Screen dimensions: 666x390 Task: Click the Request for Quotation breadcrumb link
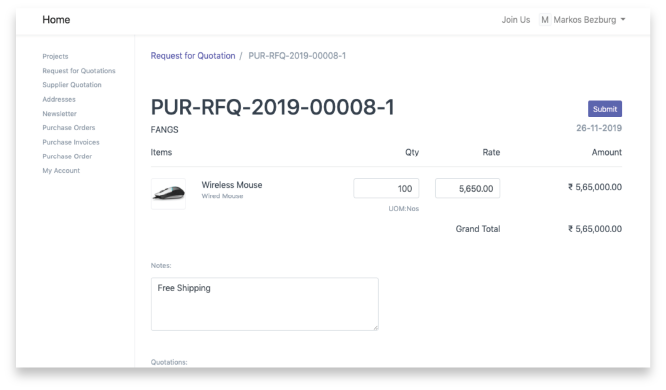pos(193,56)
